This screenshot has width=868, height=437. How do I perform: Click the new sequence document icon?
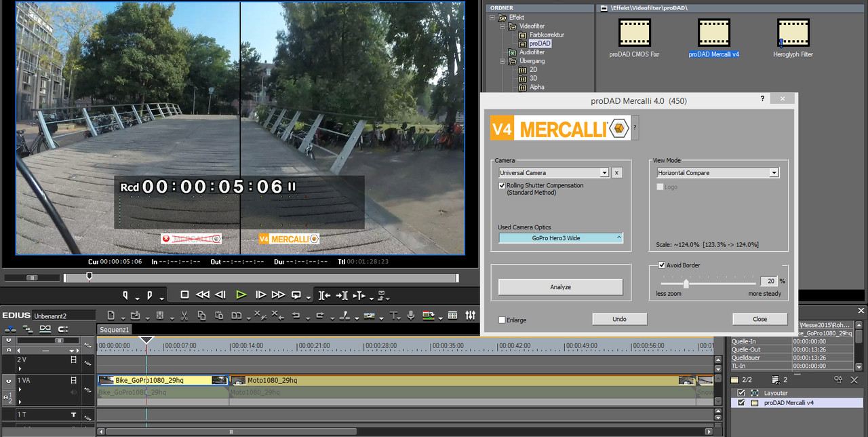[x=111, y=316]
